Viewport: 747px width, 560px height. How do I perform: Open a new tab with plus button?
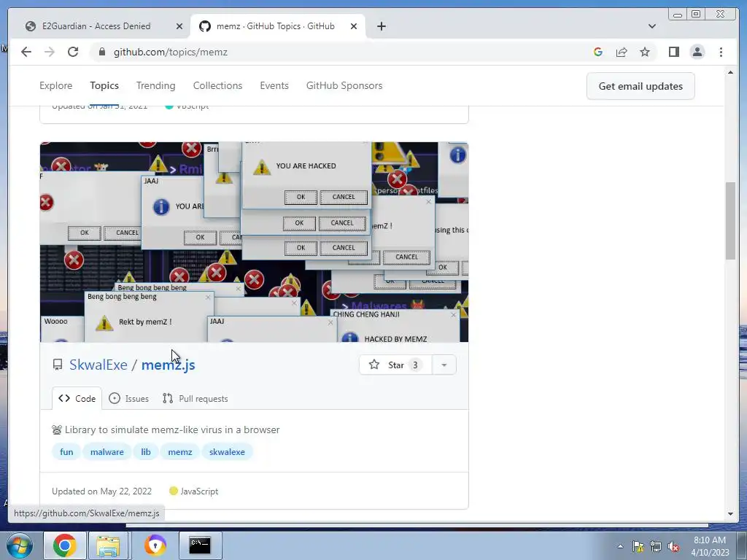point(381,26)
